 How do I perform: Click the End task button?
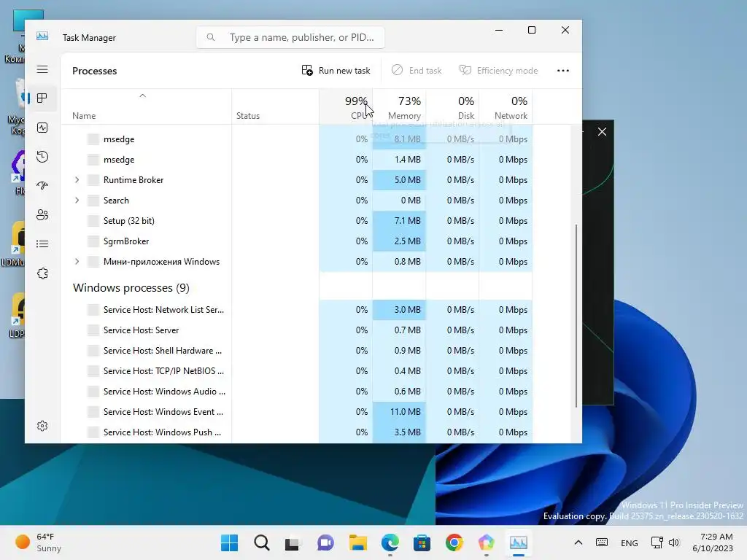tap(417, 71)
